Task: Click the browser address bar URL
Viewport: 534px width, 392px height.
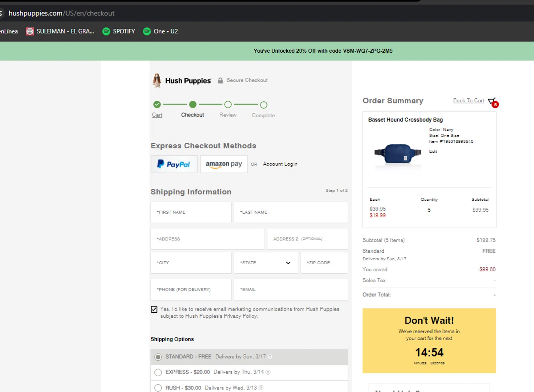Action: [x=62, y=13]
